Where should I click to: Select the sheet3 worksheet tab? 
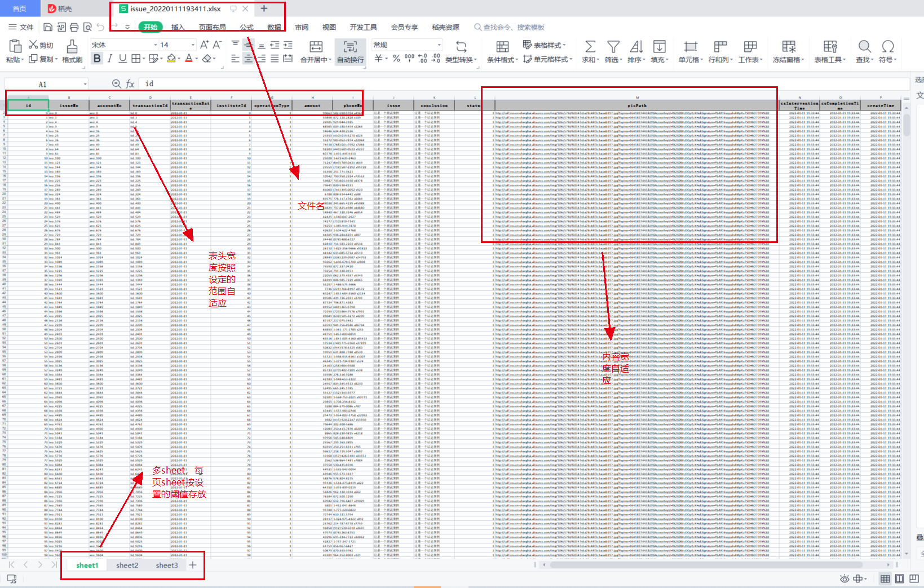click(x=167, y=565)
